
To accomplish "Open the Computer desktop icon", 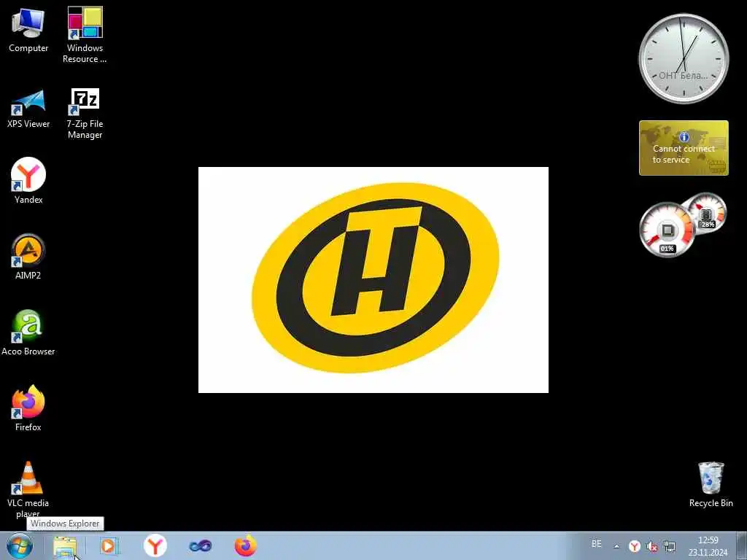I will [x=28, y=30].
